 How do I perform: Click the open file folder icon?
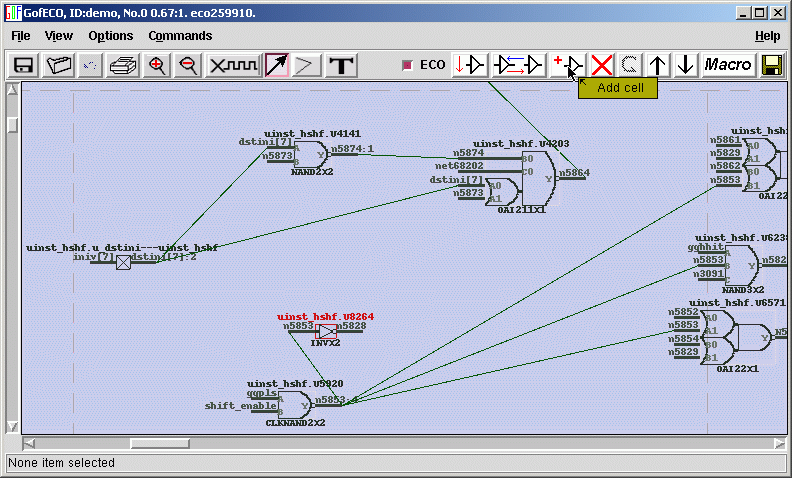[59, 65]
